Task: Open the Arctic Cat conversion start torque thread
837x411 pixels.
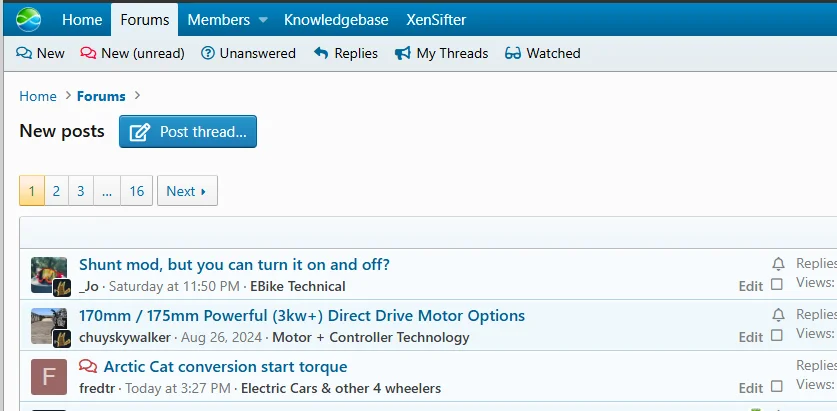Action: click(x=225, y=367)
